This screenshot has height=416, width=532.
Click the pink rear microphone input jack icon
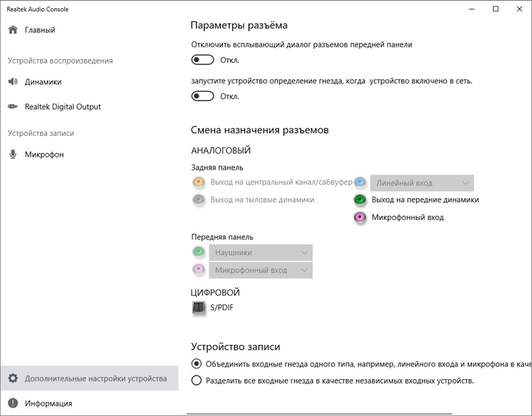(x=360, y=217)
